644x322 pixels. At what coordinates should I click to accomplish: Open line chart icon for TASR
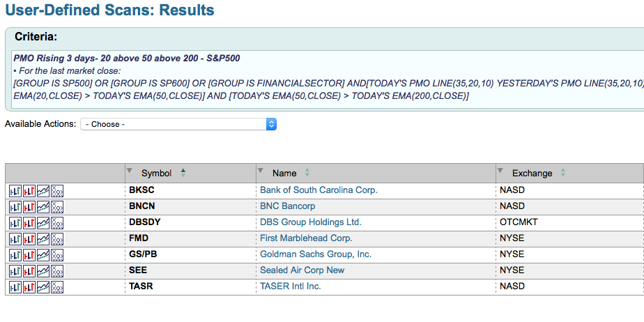tap(43, 286)
